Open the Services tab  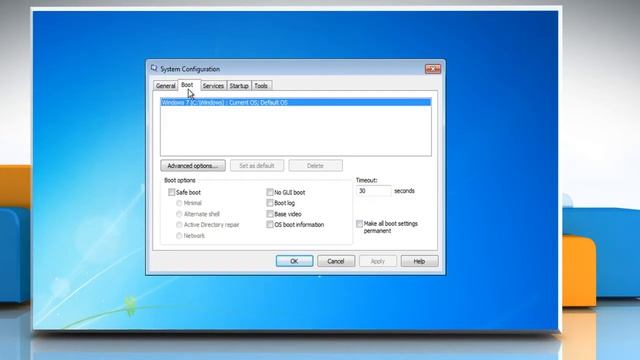point(213,86)
